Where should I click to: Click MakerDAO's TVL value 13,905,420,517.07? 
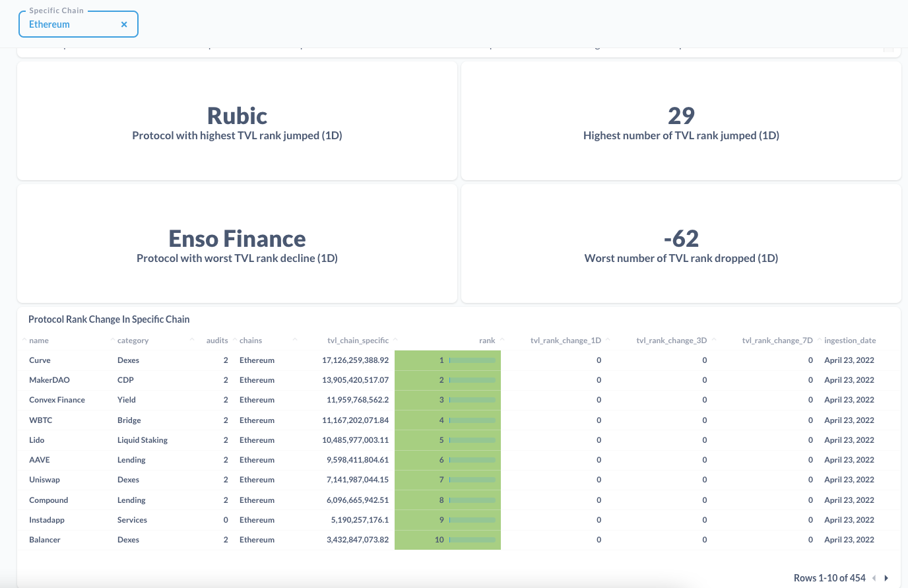pos(355,380)
